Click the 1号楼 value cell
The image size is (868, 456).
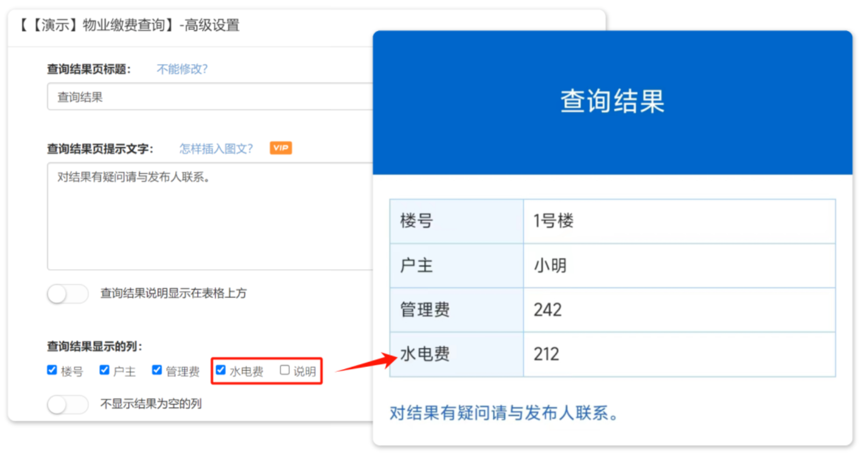click(679, 221)
